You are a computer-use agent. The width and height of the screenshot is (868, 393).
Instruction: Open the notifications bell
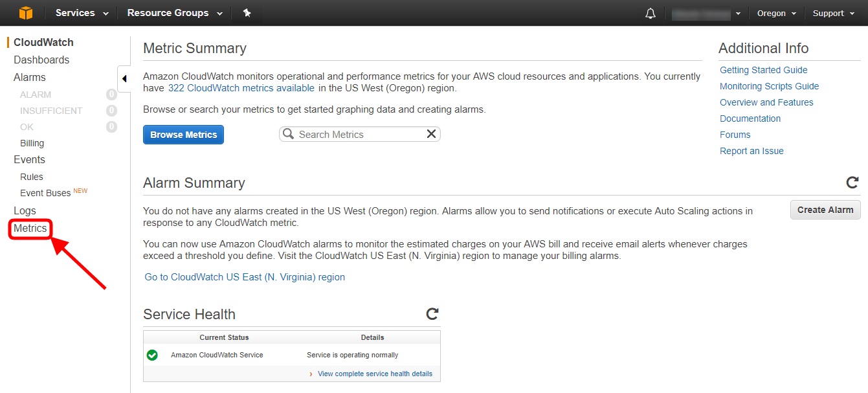(x=651, y=14)
